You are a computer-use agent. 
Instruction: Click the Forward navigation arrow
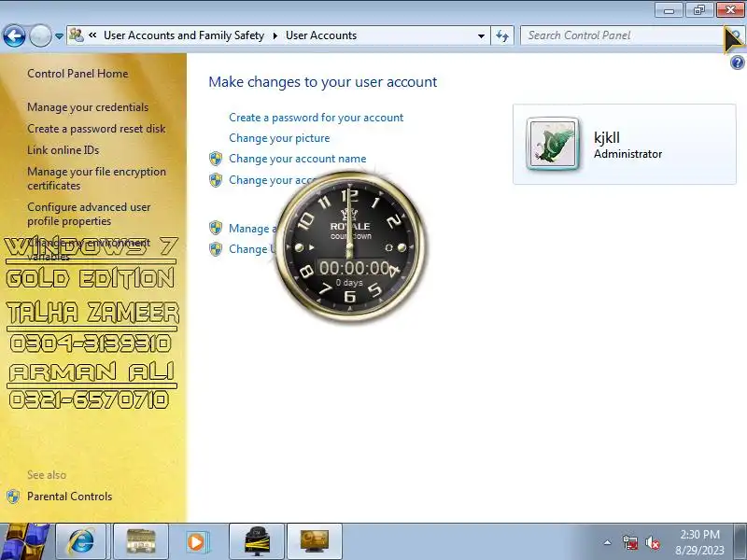pos(40,35)
